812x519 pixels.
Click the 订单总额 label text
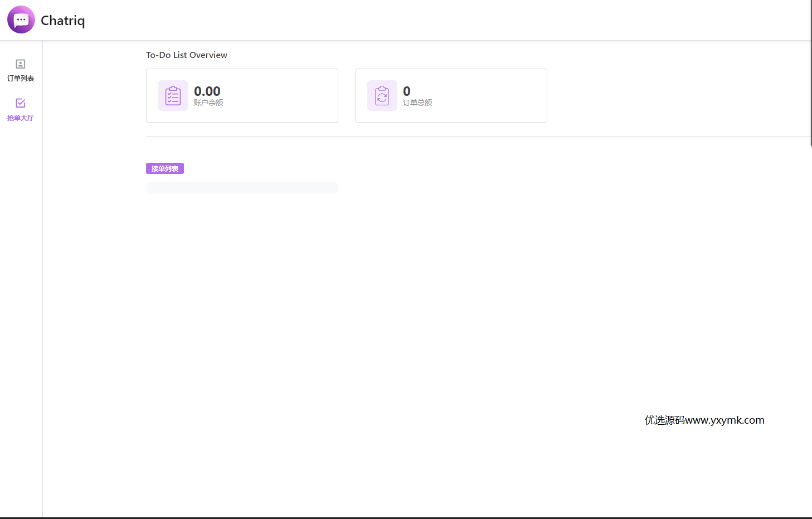coord(417,103)
